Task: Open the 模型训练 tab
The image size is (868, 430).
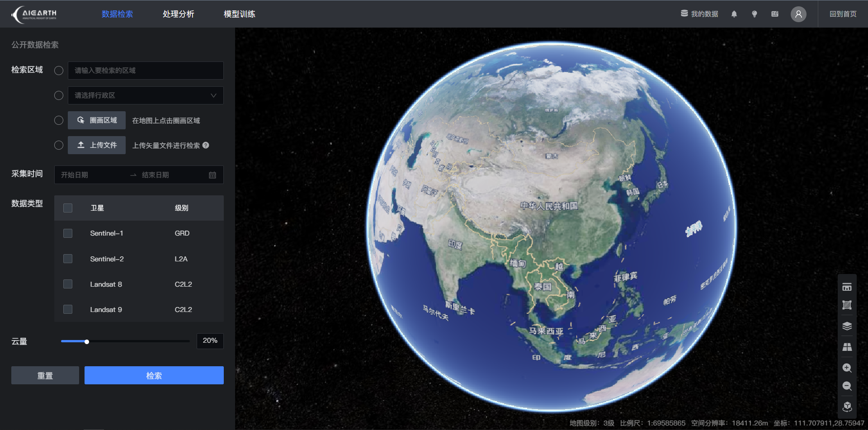Action: pos(239,14)
